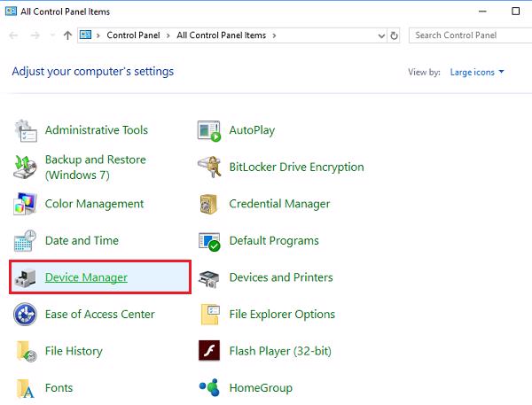The image size is (532, 405).
Task: Go up one level with up arrow
Action: (x=68, y=35)
